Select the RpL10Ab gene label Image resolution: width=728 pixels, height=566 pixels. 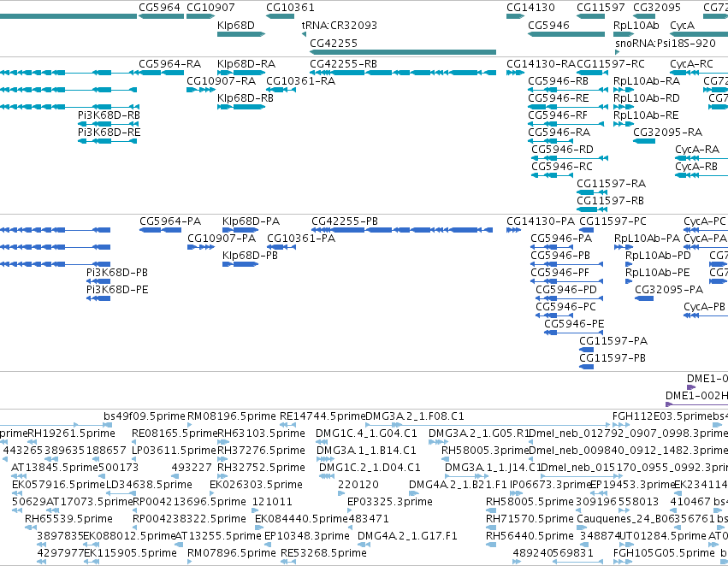pyautogui.click(x=636, y=25)
